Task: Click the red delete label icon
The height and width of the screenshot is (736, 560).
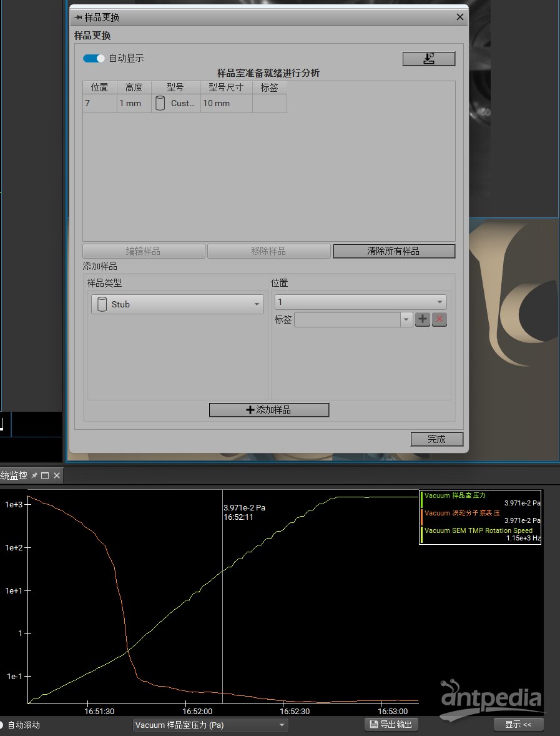Action: [440, 319]
